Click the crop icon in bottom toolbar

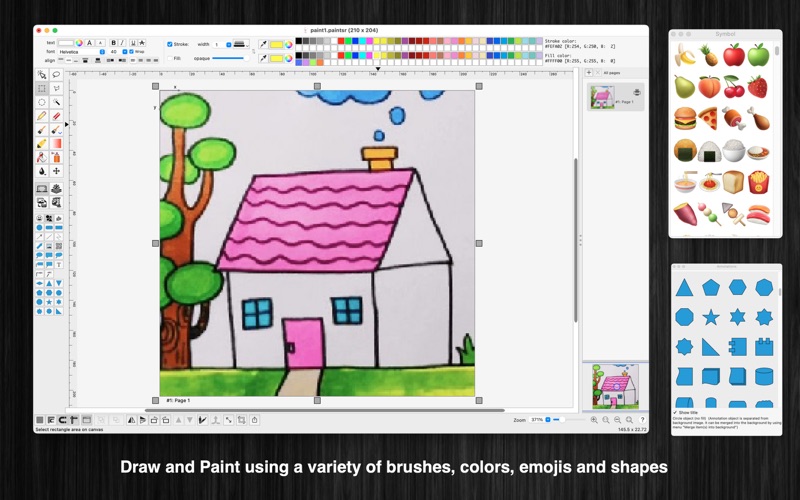tap(241, 420)
